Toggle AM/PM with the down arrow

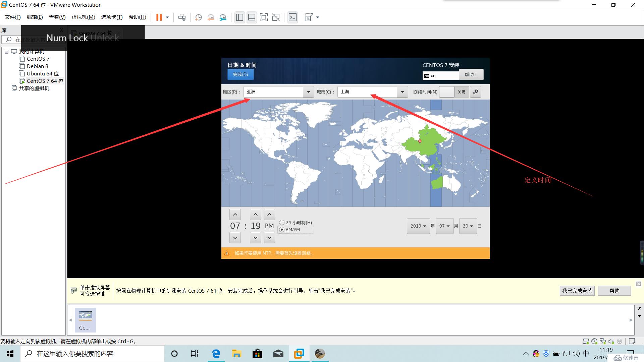[x=269, y=238]
